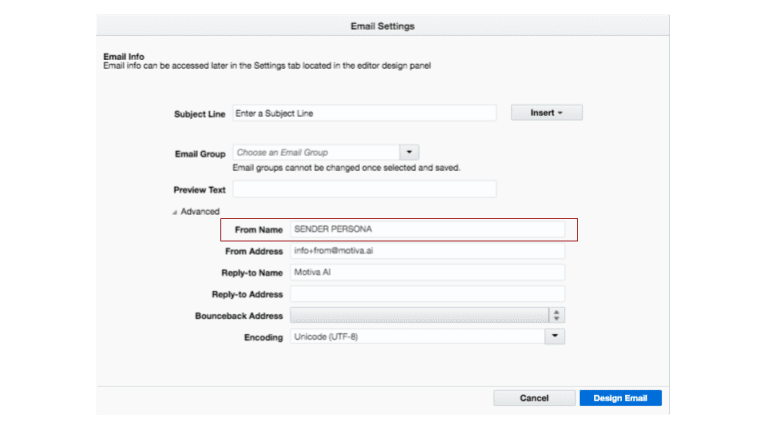Focus the empty Reply-to Address field
The width and height of the screenshot is (768, 430).
[x=427, y=294]
